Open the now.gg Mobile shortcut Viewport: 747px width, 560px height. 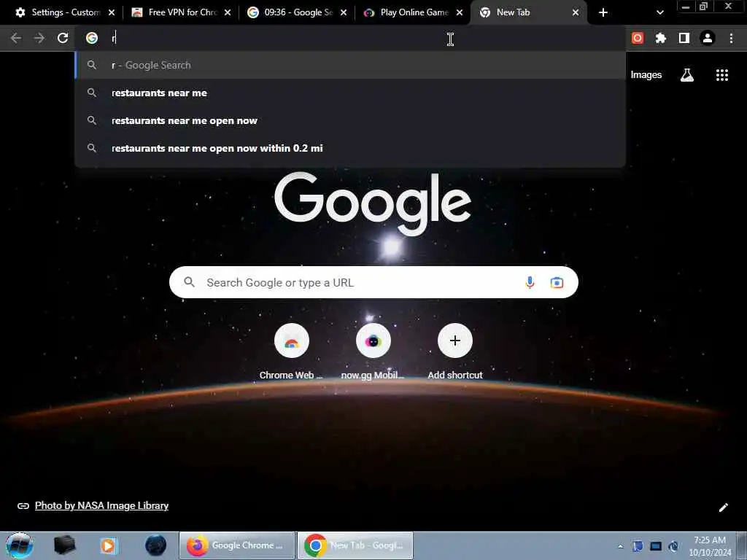click(x=373, y=351)
